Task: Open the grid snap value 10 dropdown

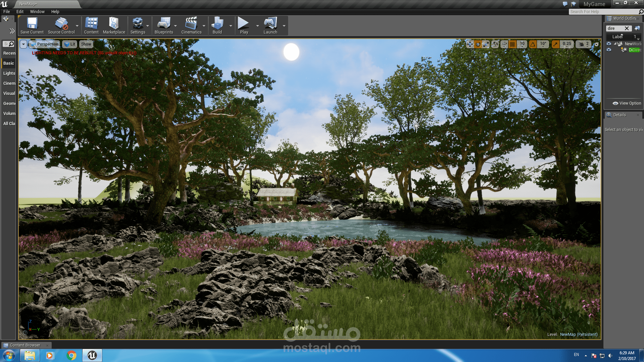Action: [x=522, y=44]
